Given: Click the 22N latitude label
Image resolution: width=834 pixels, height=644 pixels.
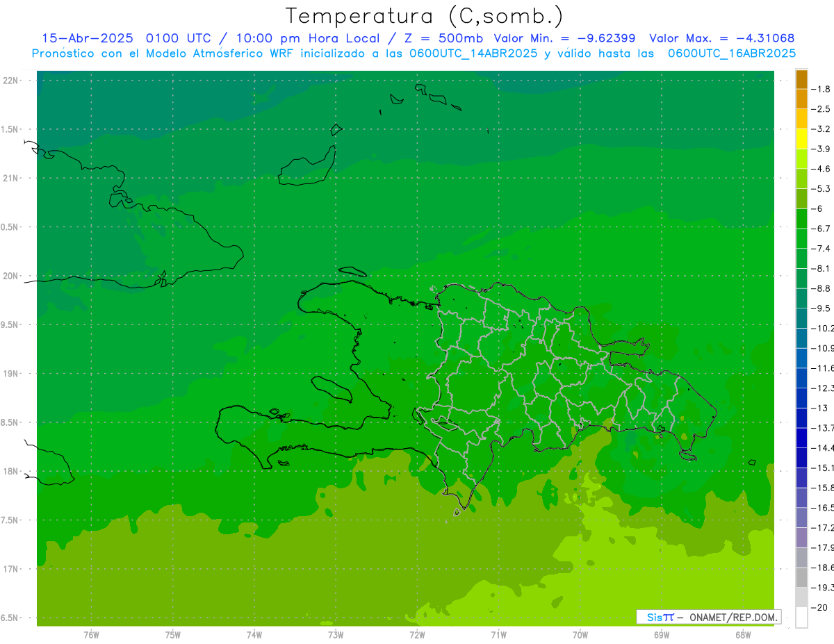Looking at the screenshot, I should coord(11,81).
